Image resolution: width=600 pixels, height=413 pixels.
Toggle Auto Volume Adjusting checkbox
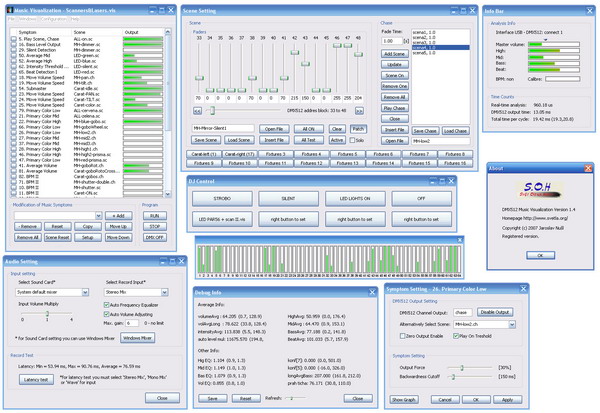coord(106,313)
